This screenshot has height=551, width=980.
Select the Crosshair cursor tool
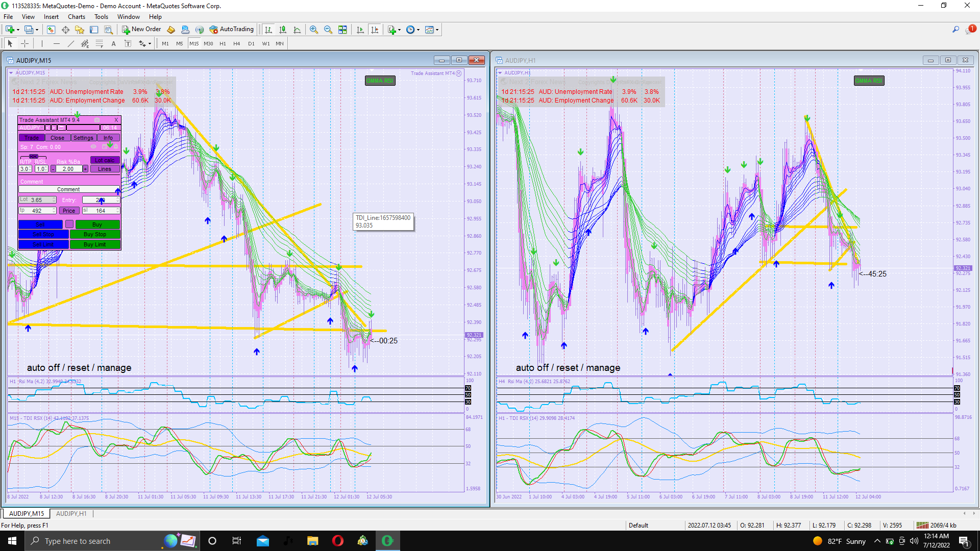click(x=24, y=44)
